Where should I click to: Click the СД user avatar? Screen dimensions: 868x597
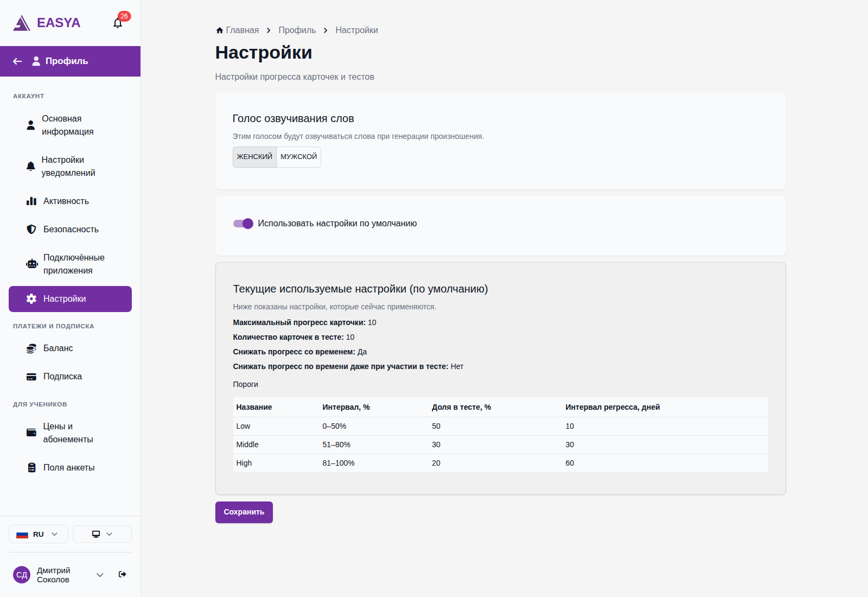pyautogui.click(x=22, y=575)
